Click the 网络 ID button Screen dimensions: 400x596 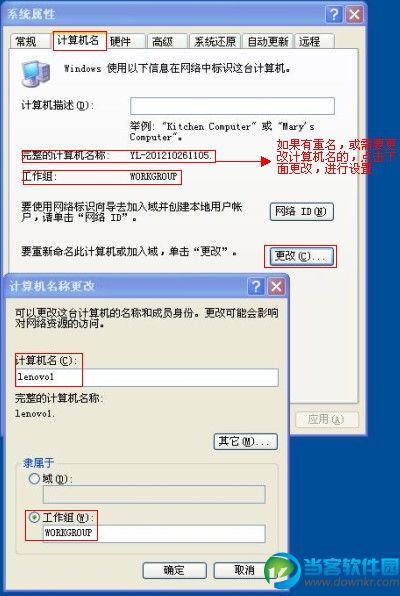click(x=302, y=212)
